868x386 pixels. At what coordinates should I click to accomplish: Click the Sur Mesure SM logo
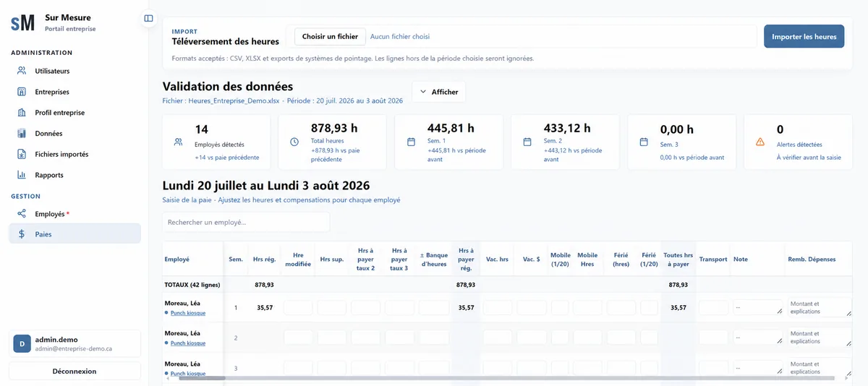pyautogui.click(x=22, y=23)
